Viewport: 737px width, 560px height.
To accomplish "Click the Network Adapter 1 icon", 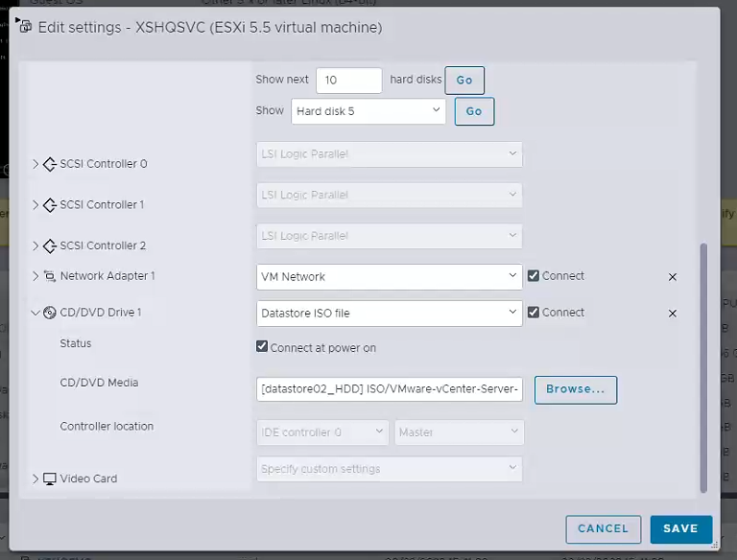I will coord(50,276).
